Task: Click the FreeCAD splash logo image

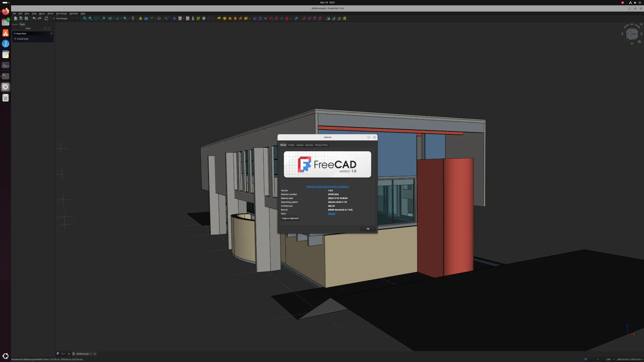Action: click(327, 164)
